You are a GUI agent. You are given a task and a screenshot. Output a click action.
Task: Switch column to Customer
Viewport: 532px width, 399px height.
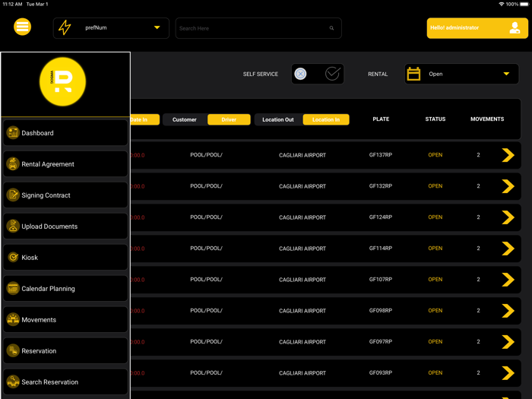(185, 119)
